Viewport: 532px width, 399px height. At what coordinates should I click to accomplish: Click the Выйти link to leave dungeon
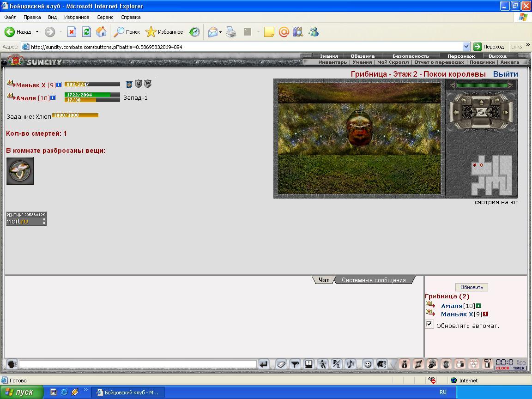tap(505, 74)
